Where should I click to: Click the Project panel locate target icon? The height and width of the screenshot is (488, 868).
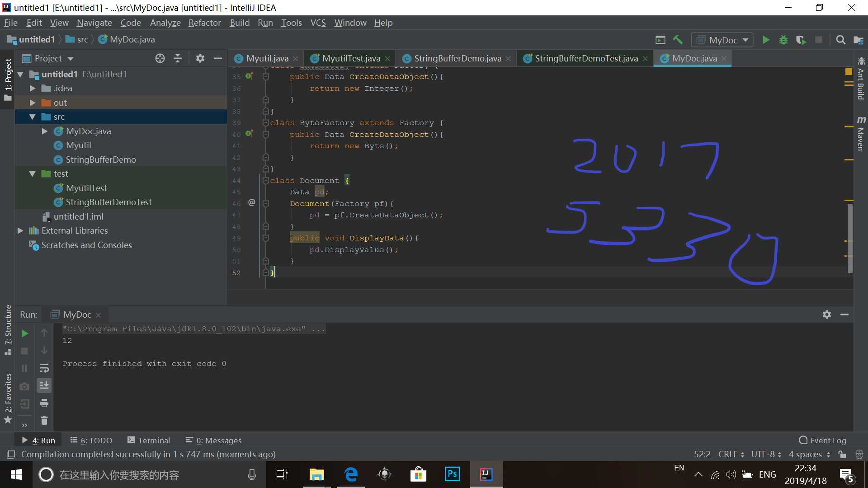click(160, 58)
